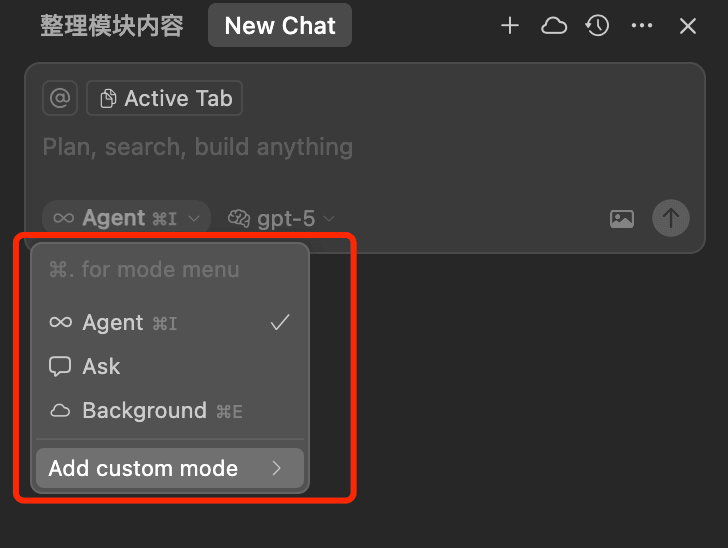Image resolution: width=728 pixels, height=548 pixels.
Task: Show chat history via clock icon
Action: [x=597, y=26]
